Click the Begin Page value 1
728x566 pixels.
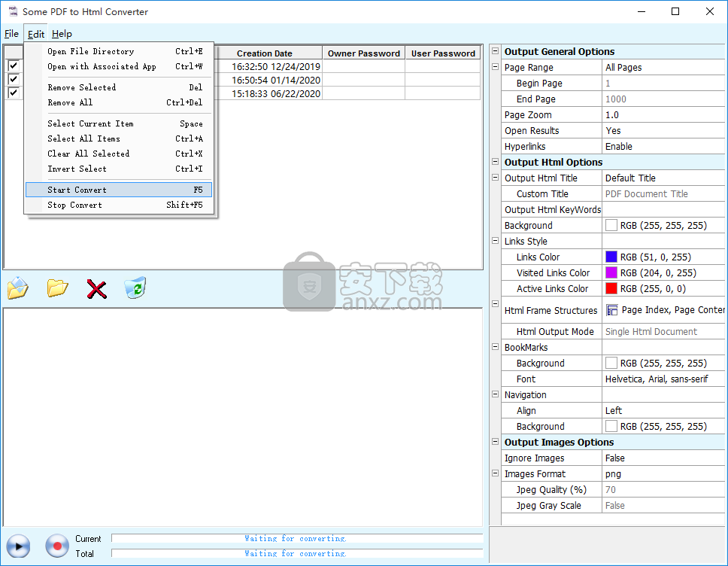click(x=664, y=84)
